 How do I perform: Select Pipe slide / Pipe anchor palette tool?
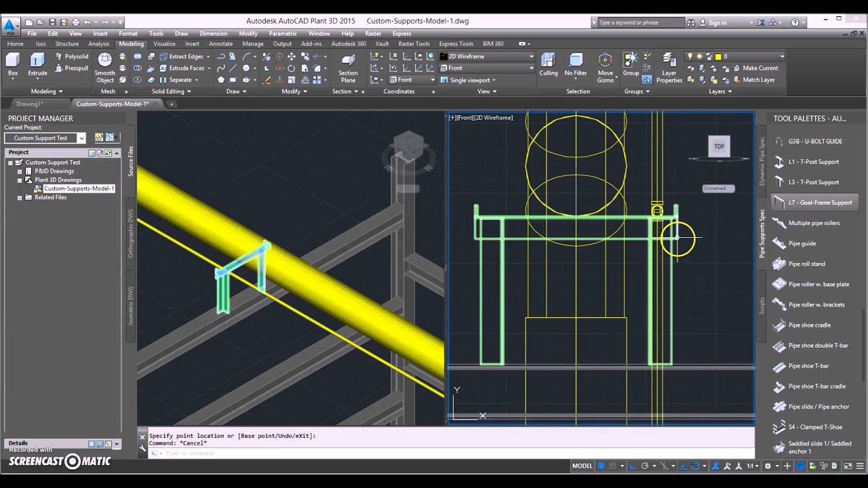818,407
